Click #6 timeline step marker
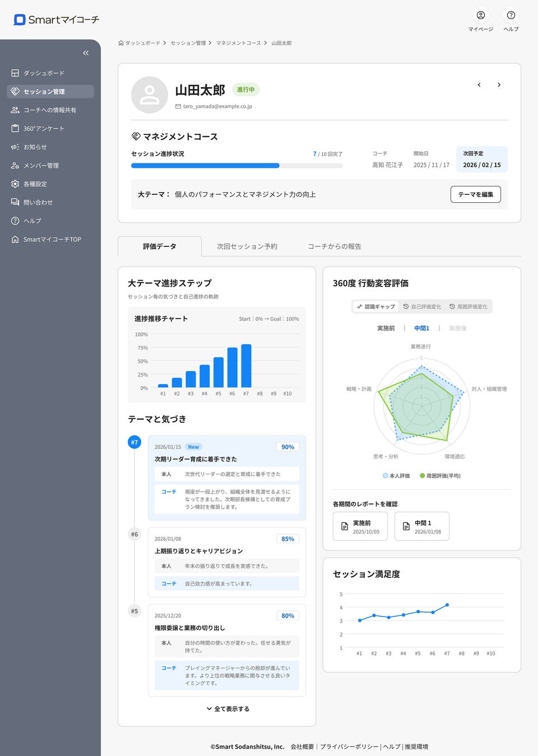538x756 pixels. coord(134,534)
